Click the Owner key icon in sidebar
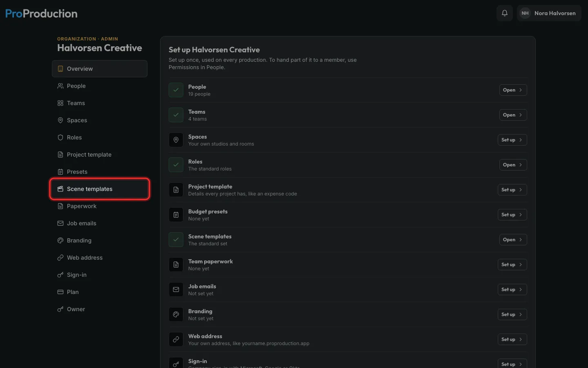Viewport: 588px width, 368px height. pos(60,309)
